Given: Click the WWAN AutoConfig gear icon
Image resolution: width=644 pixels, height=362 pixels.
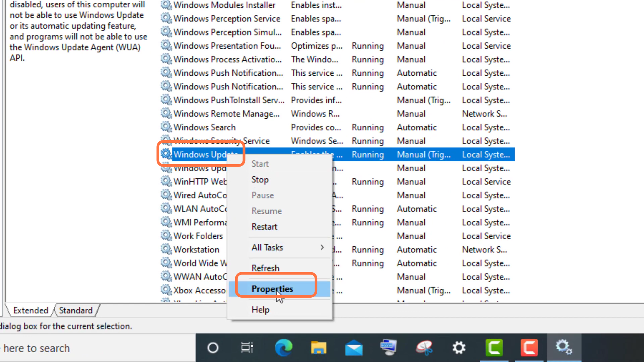Looking at the screenshot, I should coord(166,276).
